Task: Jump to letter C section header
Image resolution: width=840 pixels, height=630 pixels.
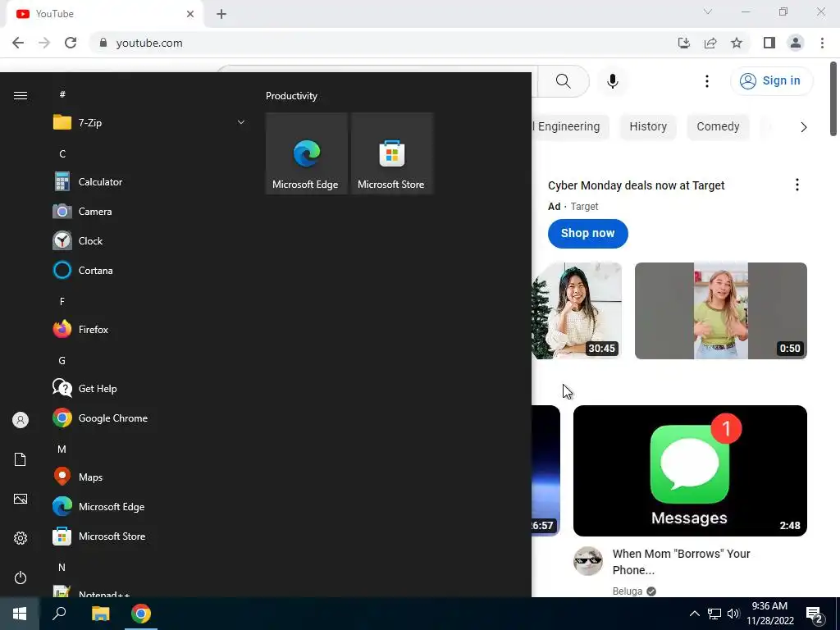Action: pyautogui.click(x=62, y=153)
